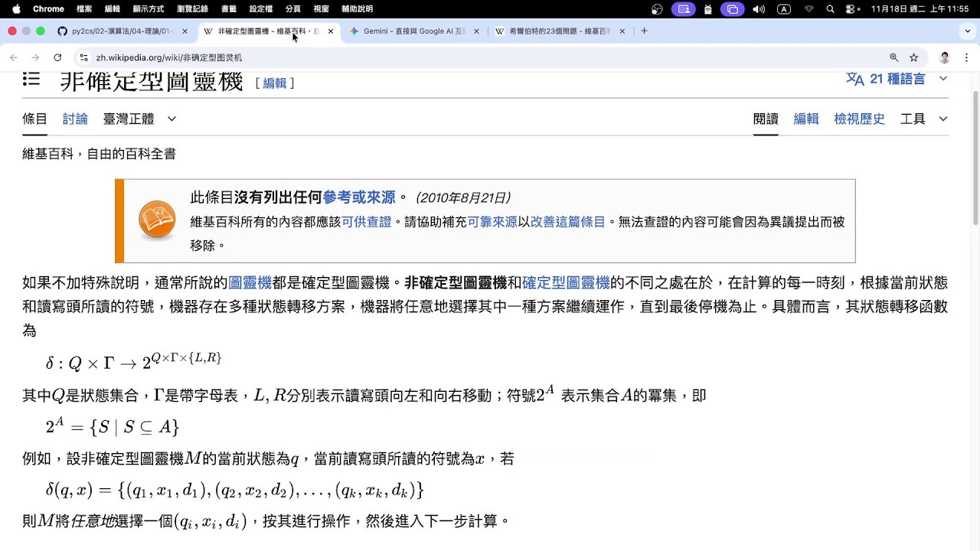The image size is (980, 551).
Task: Open the 書籤 menu
Action: 228,9
